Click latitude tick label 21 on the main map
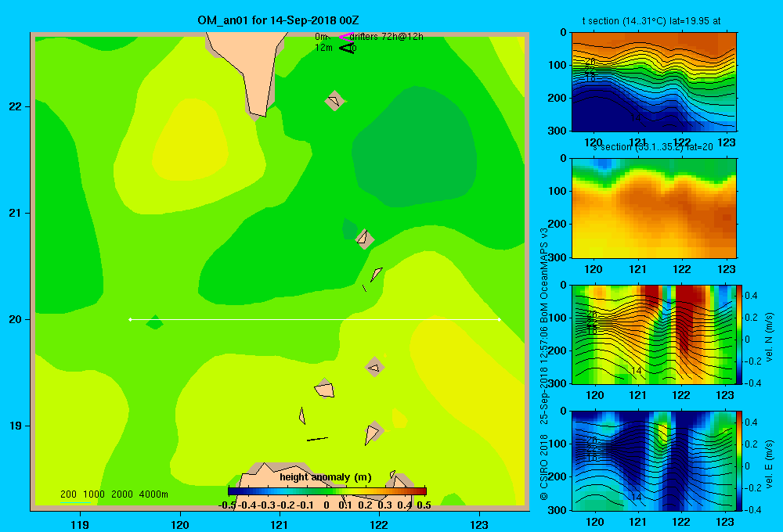Viewport: 783px width, 532px height. (x=16, y=213)
